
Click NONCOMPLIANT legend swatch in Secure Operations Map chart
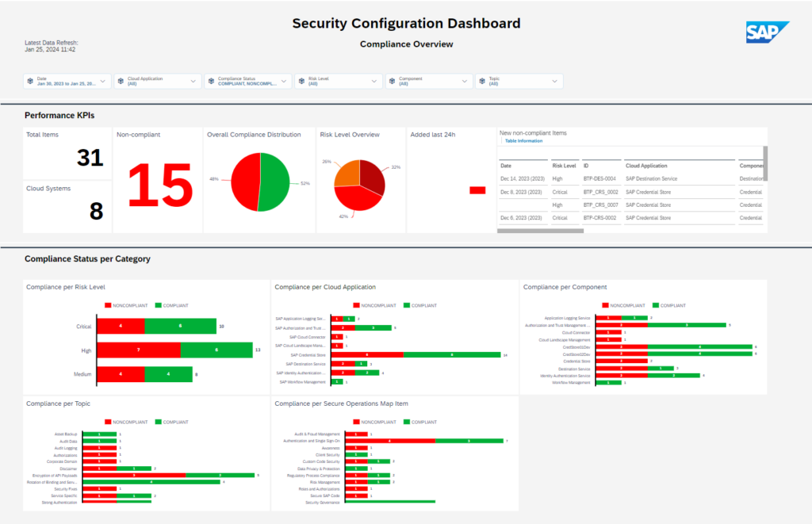(x=356, y=422)
